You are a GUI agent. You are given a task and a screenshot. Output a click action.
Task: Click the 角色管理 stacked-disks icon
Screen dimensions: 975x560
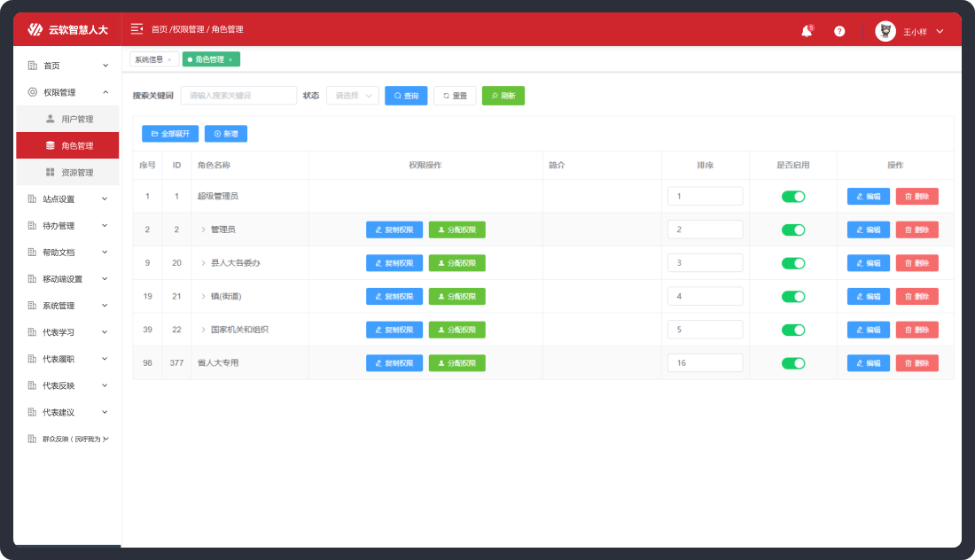pos(49,144)
